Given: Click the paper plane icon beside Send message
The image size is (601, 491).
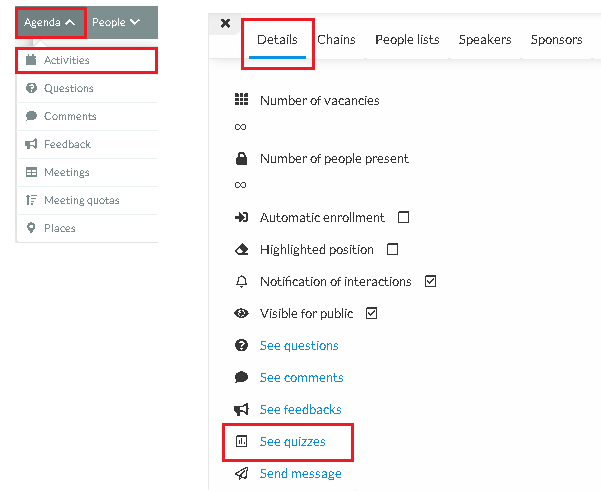Looking at the screenshot, I should tap(241, 473).
